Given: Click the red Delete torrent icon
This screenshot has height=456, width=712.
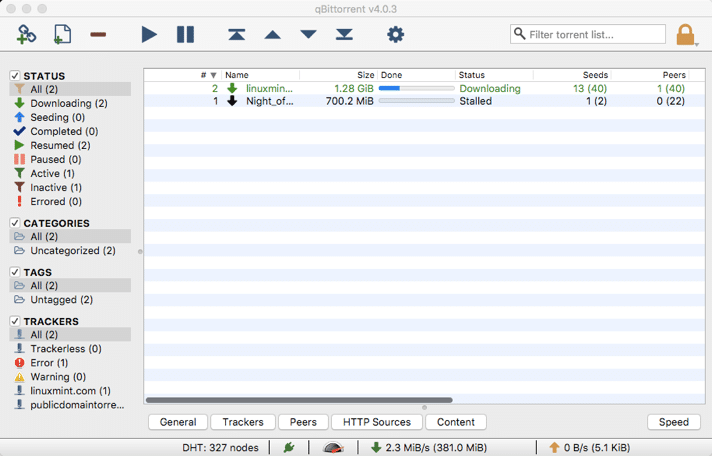Looking at the screenshot, I should pyautogui.click(x=98, y=35).
